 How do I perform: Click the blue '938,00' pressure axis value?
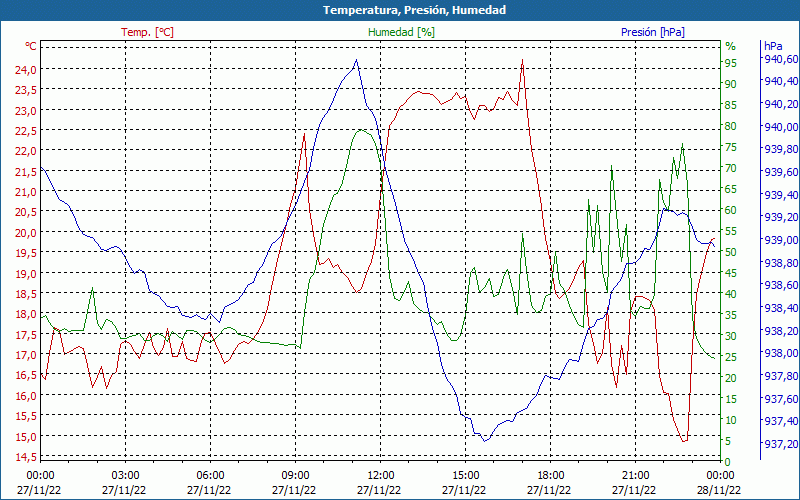click(780, 353)
